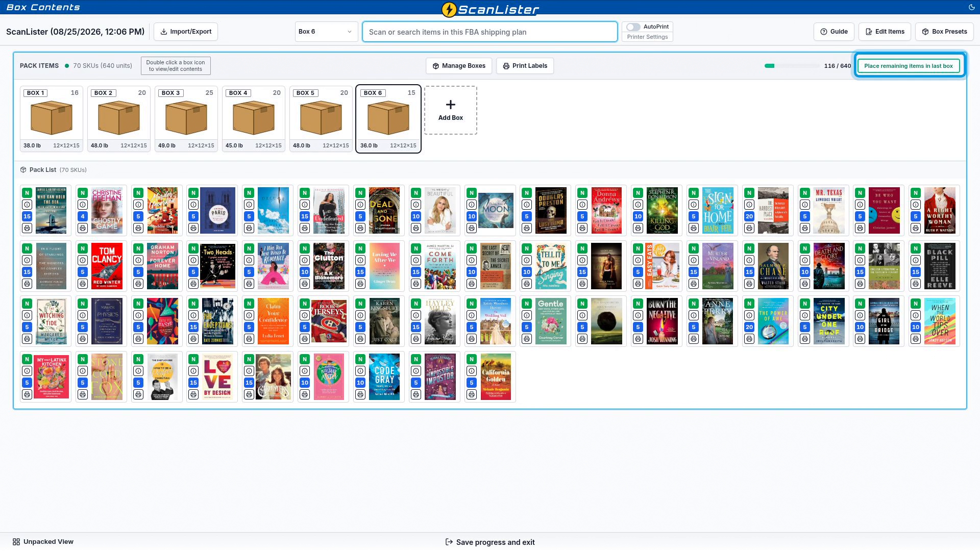Viewport: 980px width, 551px height.
Task: Save progress and exit
Action: pos(490,542)
